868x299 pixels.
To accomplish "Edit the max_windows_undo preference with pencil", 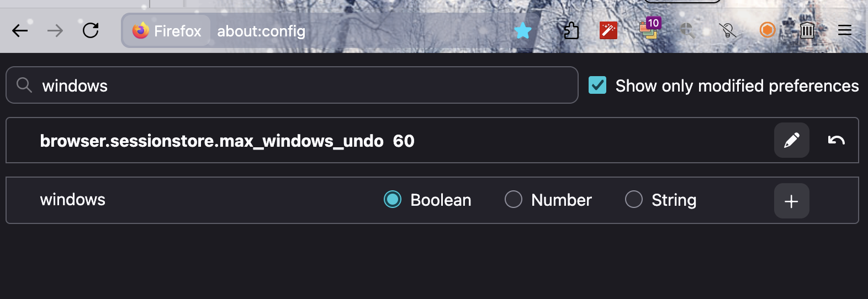I will click(791, 140).
